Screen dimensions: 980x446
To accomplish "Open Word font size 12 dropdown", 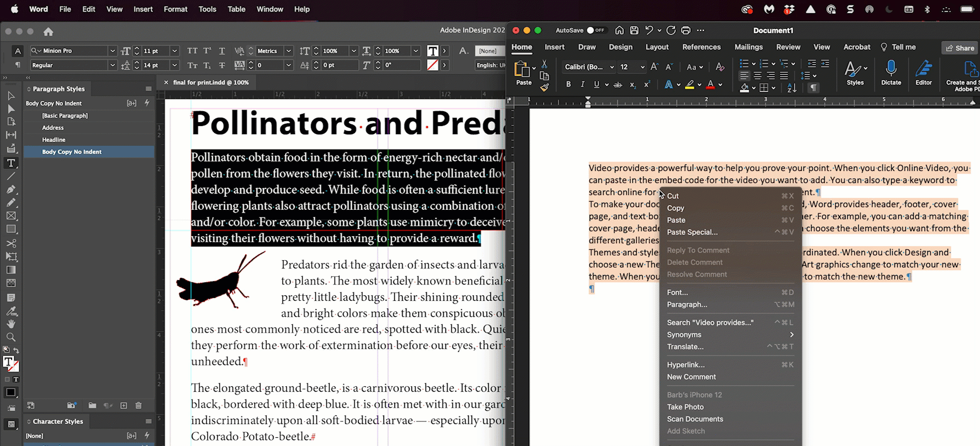I will (x=642, y=67).
